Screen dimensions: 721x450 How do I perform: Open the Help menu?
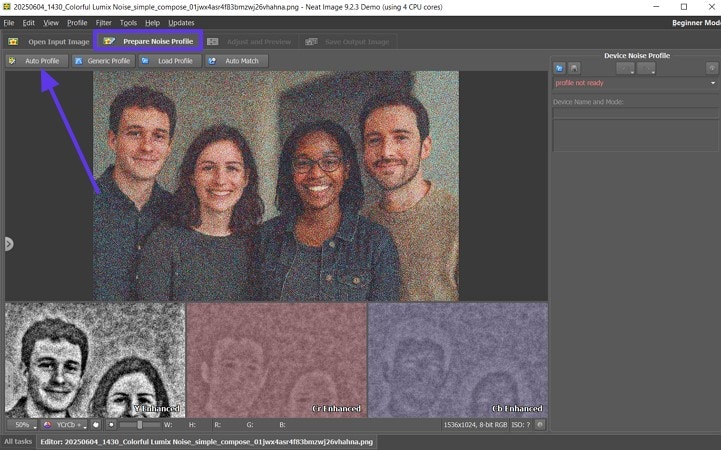tap(152, 23)
